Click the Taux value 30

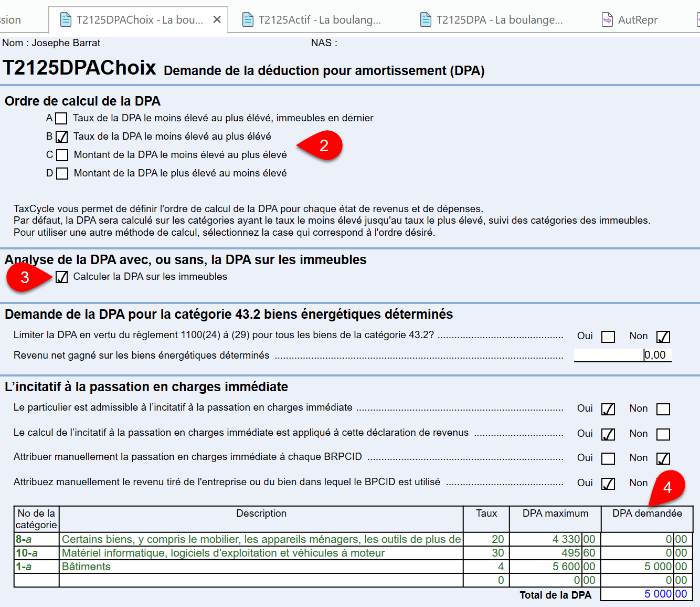[x=486, y=553]
